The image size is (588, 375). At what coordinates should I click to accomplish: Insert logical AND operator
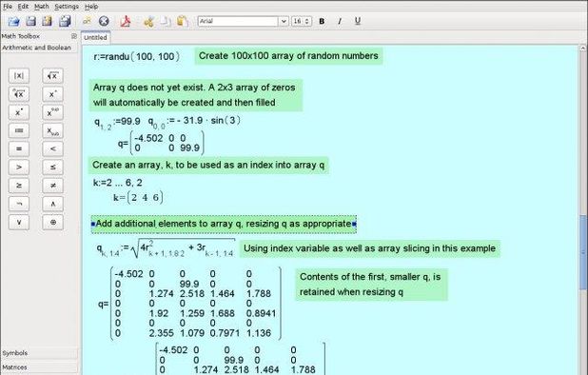coord(52,204)
